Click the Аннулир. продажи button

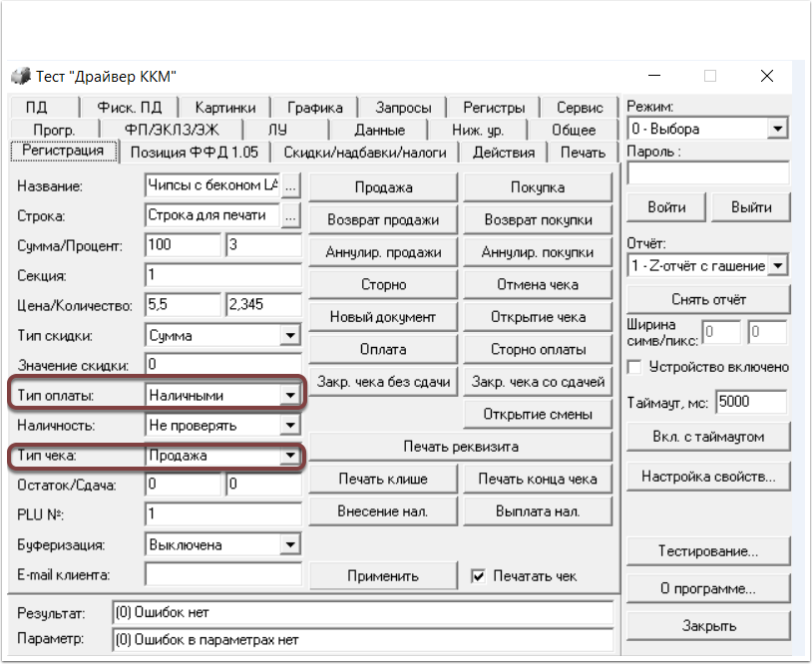click(x=383, y=252)
